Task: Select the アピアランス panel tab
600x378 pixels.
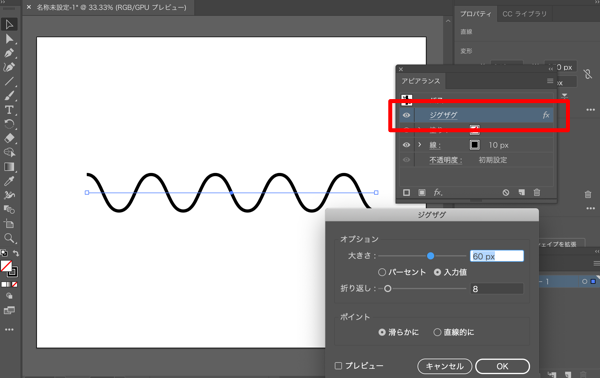Action: click(x=421, y=81)
